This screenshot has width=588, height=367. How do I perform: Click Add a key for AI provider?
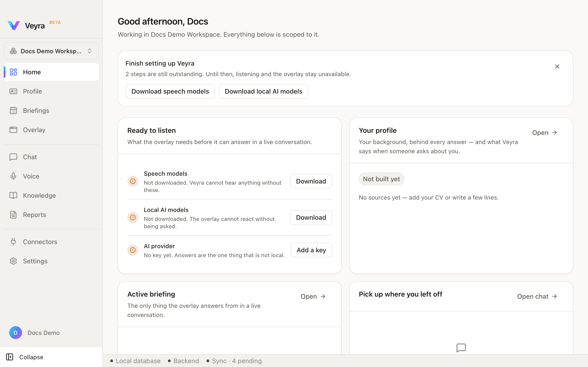[x=311, y=250]
